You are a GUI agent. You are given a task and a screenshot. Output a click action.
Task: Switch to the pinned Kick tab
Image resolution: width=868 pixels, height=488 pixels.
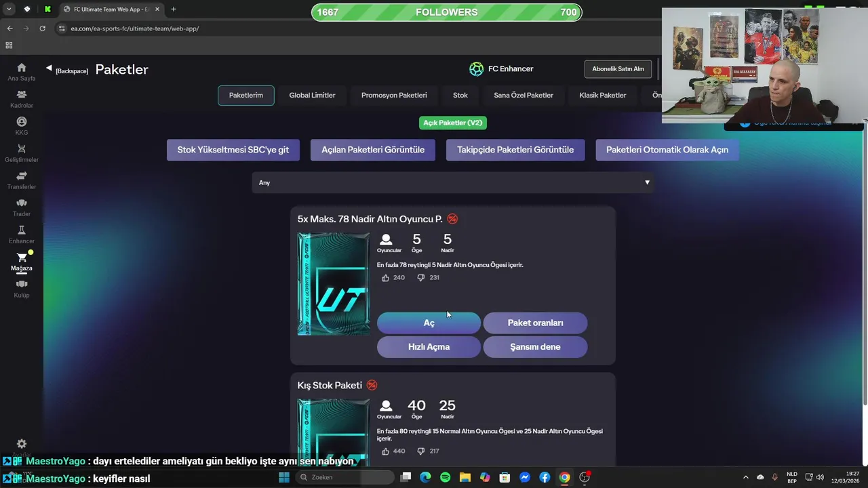coord(47,9)
